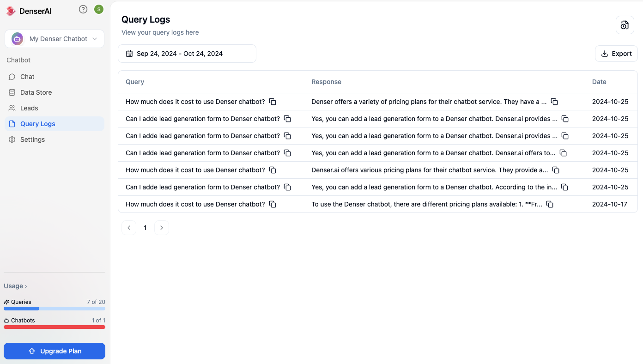643x364 pixels.
Task: Copy the lead generation form response
Action: (x=565, y=119)
